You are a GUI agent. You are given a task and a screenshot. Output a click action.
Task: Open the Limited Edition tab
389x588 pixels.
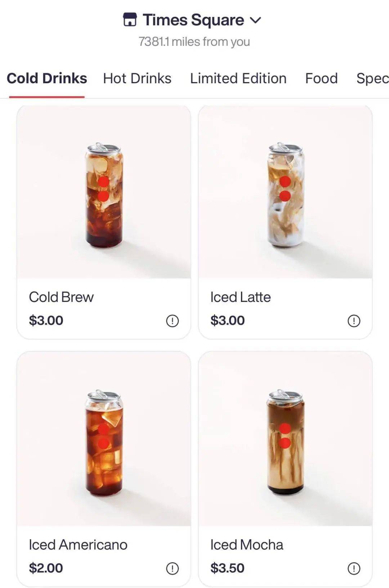(238, 78)
